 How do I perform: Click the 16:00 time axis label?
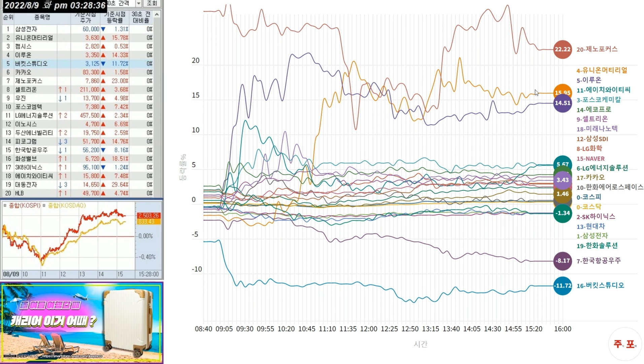pyautogui.click(x=563, y=329)
